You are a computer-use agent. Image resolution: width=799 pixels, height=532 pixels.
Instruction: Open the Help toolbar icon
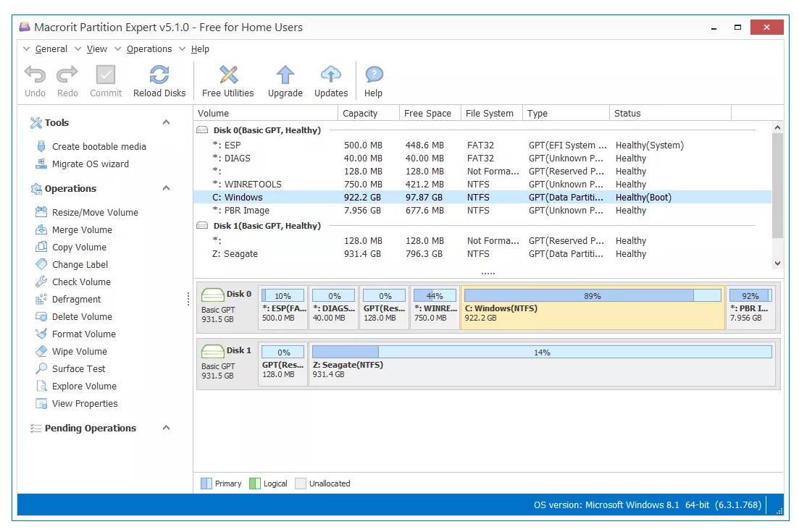point(373,75)
